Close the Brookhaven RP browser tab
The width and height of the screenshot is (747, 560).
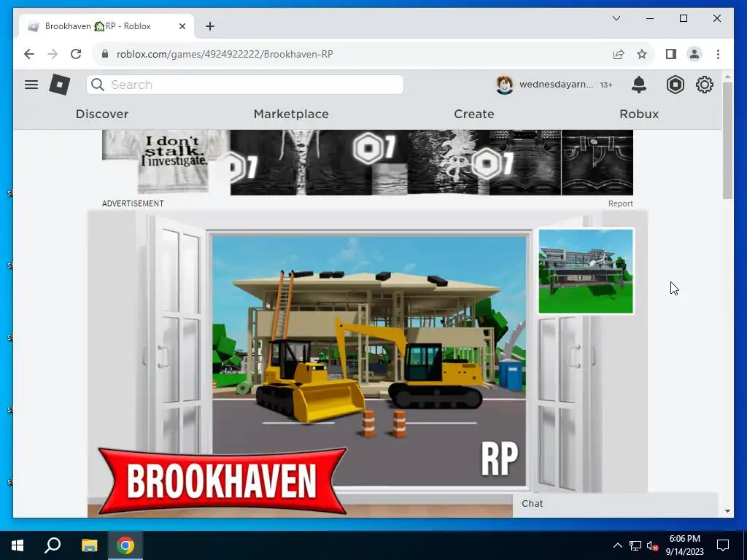(x=182, y=26)
